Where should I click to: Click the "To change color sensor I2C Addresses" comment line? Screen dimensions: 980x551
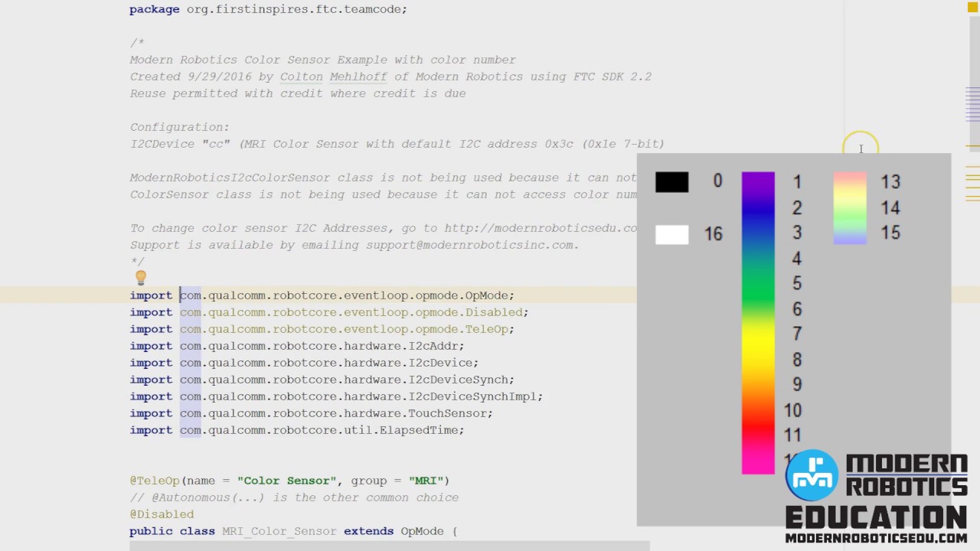pos(383,228)
